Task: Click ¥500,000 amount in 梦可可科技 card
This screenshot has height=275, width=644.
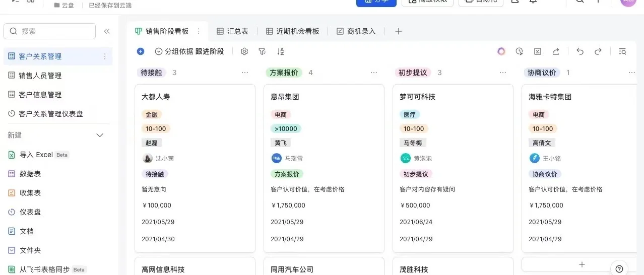Action: (415, 205)
